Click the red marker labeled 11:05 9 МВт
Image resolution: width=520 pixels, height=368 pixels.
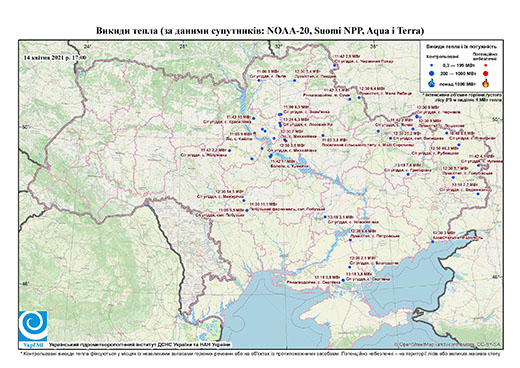coord(255,133)
